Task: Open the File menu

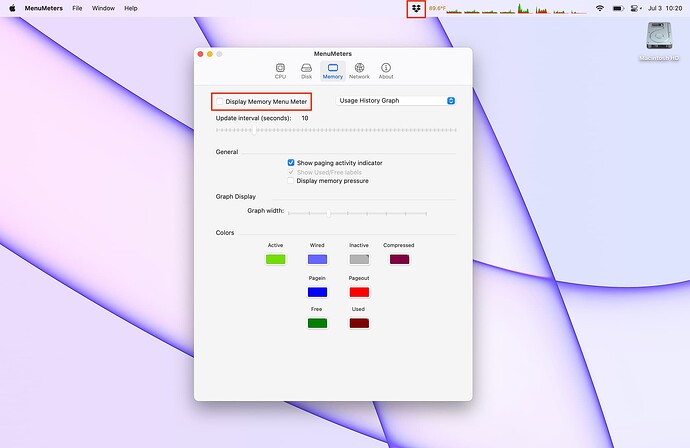Action: (77, 8)
